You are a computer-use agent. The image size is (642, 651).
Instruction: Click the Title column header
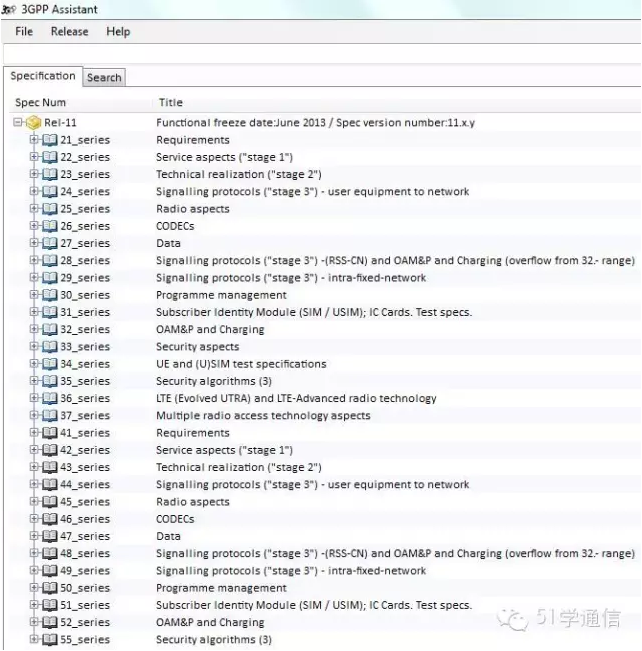pyautogui.click(x=171, y=103)
